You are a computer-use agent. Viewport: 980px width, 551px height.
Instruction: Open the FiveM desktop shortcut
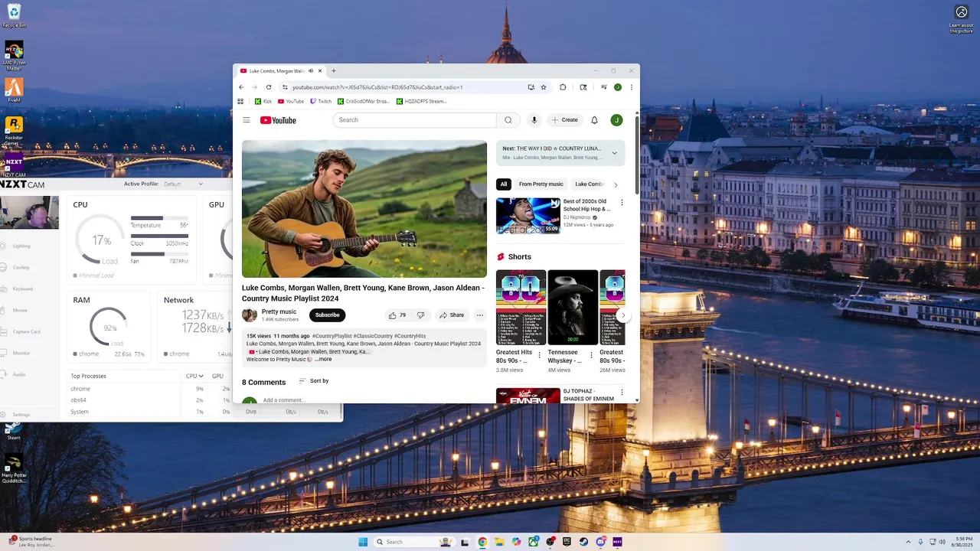[14, 90]
